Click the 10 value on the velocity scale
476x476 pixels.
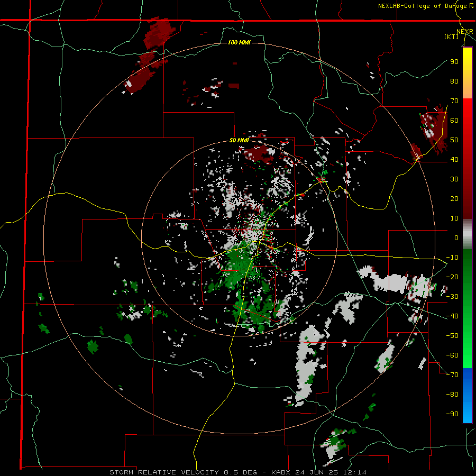pos(454,218)
